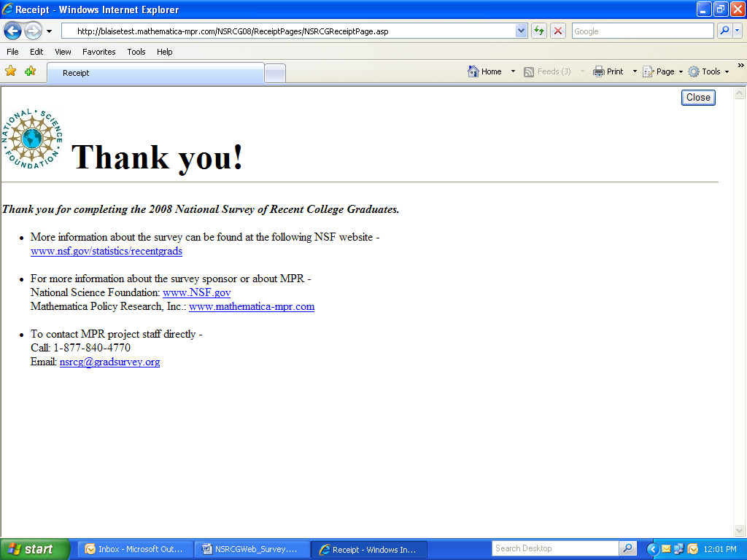This screenshot has height=560, width=747.
Task: Open the www.NSF.gov link
Action: (197, 292)
